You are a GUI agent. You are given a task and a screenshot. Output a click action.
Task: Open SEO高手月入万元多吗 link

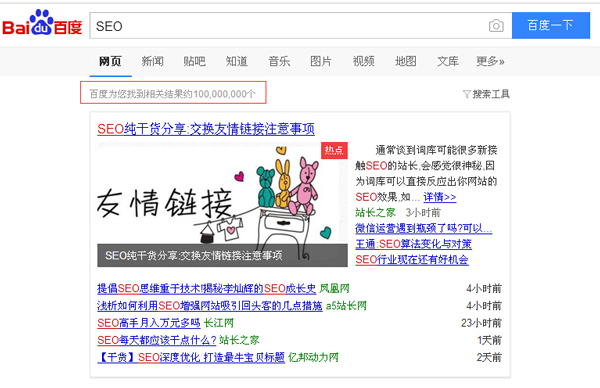[148, 323]
